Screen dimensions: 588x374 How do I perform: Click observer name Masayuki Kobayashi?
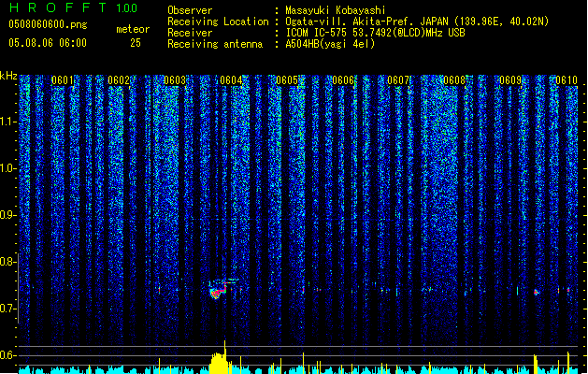tap(336, 10)
